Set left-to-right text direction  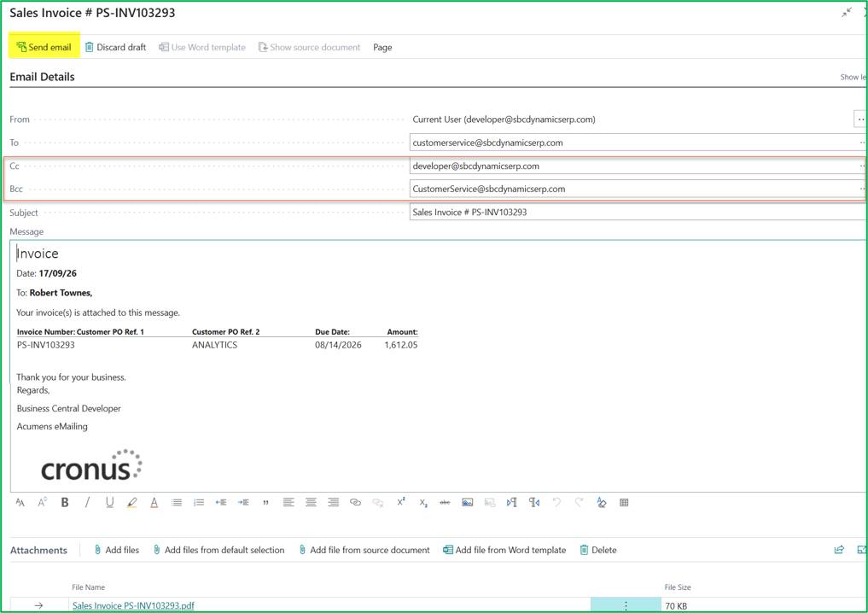511,502
